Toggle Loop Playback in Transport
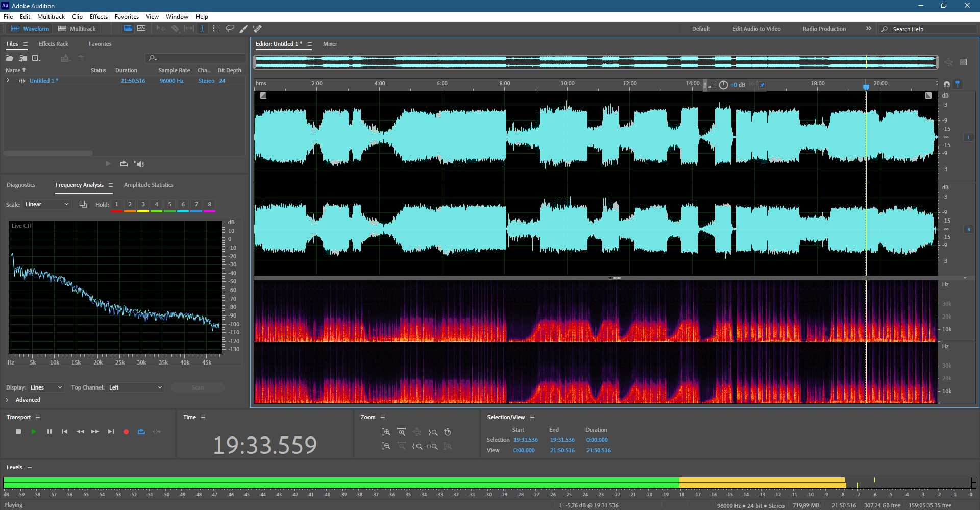The image size is (980, 510). point(141,432)
